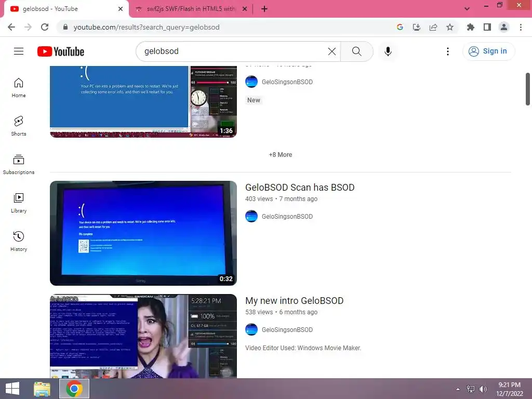Viewport: 532px width, 399px height.
Task: Open video titled GeloBSOD Scan has BSOD
Action: pos(300,187)
